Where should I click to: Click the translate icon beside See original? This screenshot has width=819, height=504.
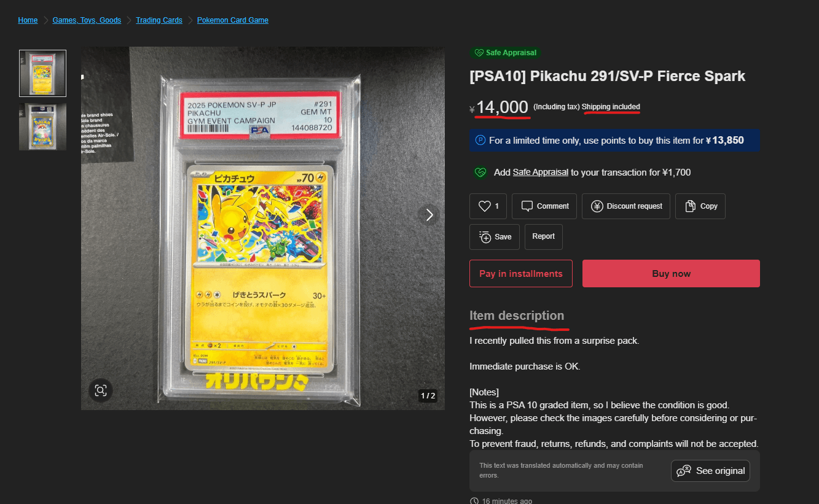(x=684, y=471)
